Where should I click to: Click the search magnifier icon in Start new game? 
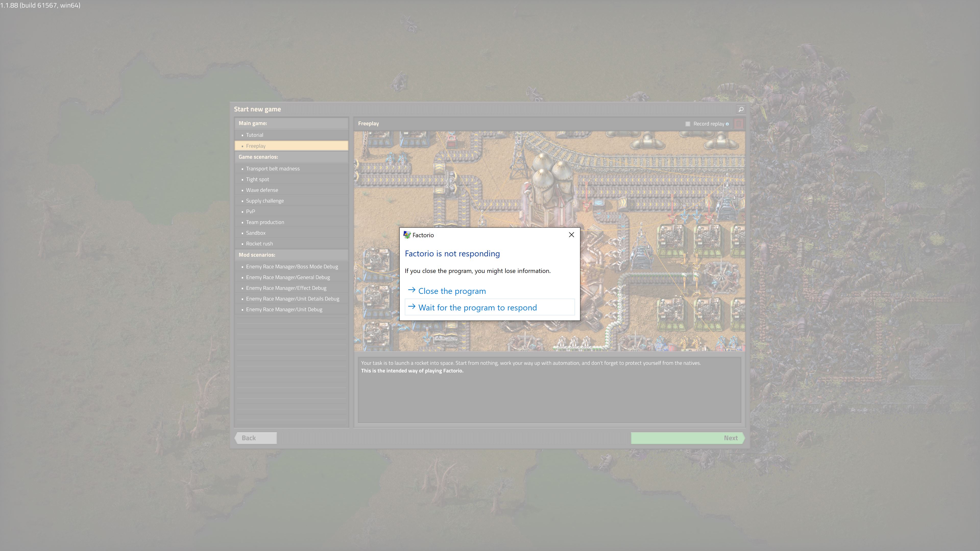[741, 109]
